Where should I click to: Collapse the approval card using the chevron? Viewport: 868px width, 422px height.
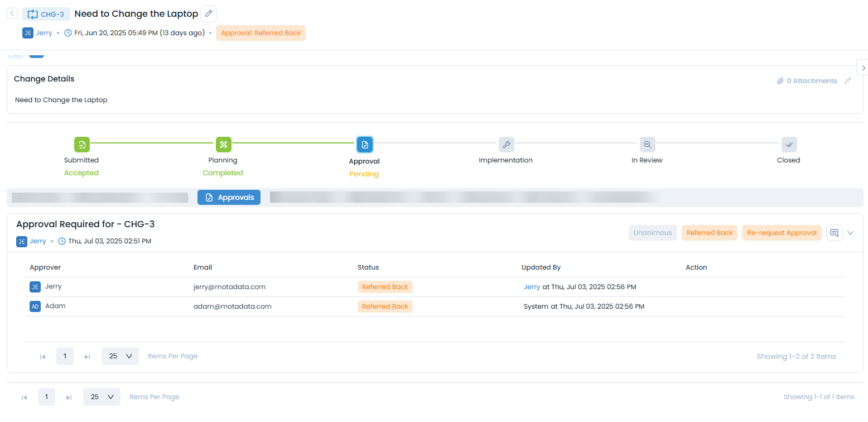(x=850, y=233)
